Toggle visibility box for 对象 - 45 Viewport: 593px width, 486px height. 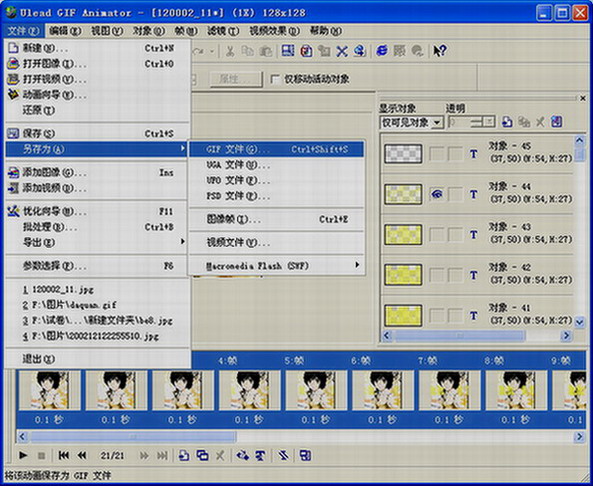tap(437, 154)
